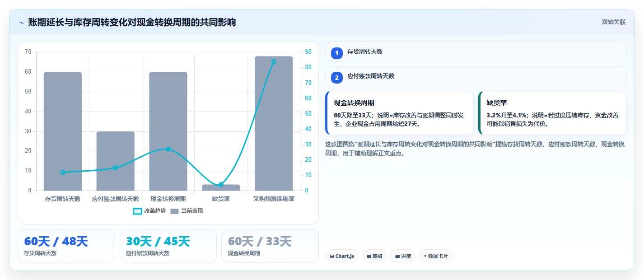The height and width of the screenshot is (280, 644).
Task: Click the 双轴关联 label in the header
Action: tap(614, 22)
